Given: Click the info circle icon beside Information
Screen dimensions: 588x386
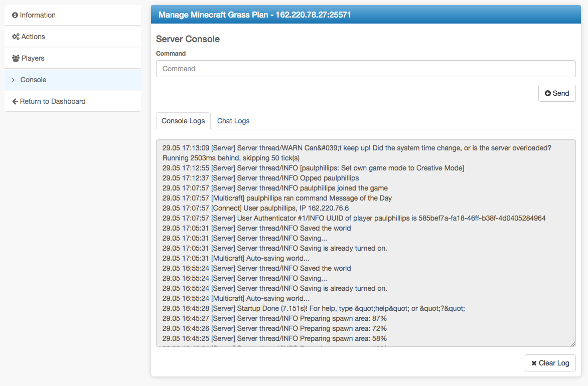Looking at the screenshot, I should click(15, 16).
